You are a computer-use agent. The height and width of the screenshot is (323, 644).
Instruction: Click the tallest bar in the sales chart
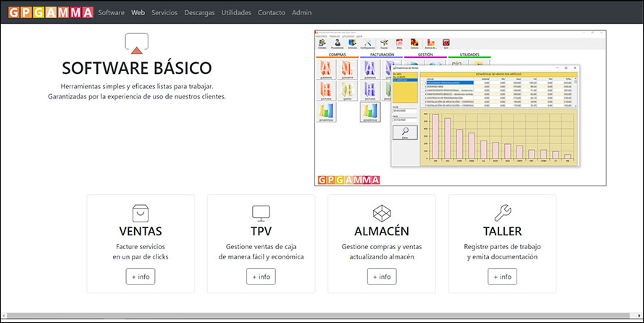tap(435, 136)
